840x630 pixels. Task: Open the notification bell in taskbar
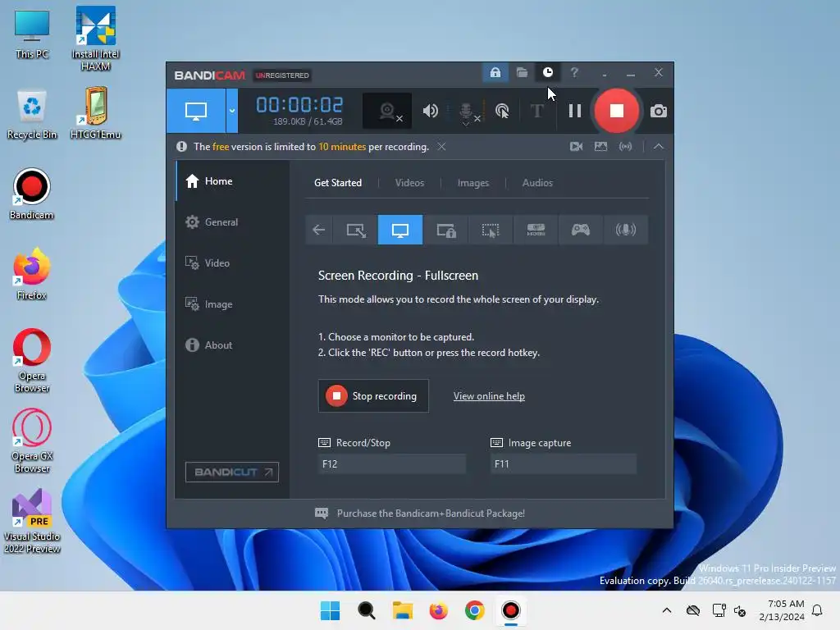coord(817,610)
